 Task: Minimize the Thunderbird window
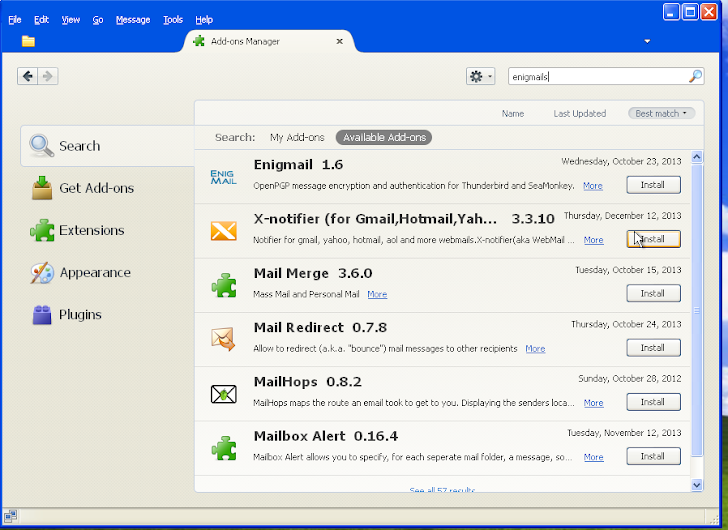coord(671,12)
